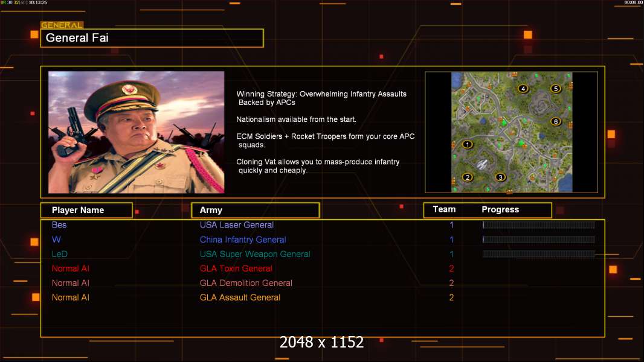Image resolution: width=644 pixels, height=362 pixels.
Task: Click the loading progress bar for W
Action: (x=539, y=240)
